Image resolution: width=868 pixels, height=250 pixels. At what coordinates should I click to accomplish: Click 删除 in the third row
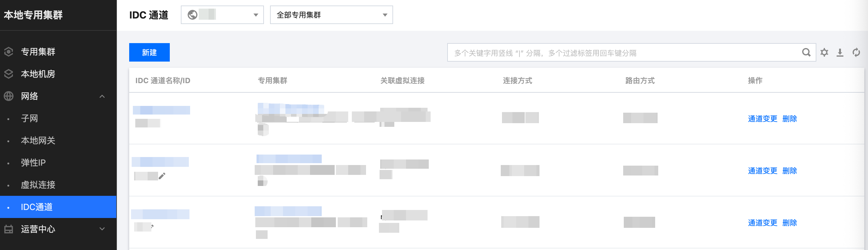click(790, 223)
